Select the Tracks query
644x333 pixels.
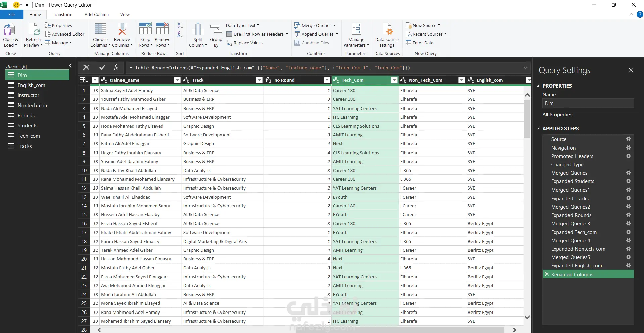38,146
